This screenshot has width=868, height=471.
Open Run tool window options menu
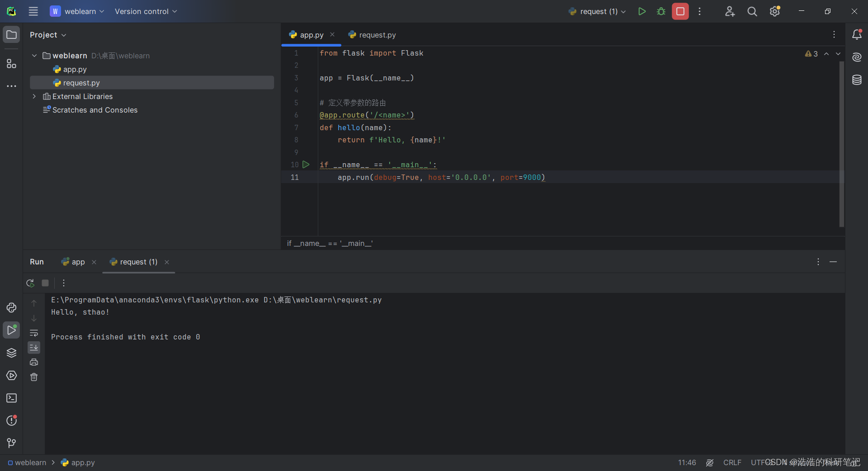[818, 262]
